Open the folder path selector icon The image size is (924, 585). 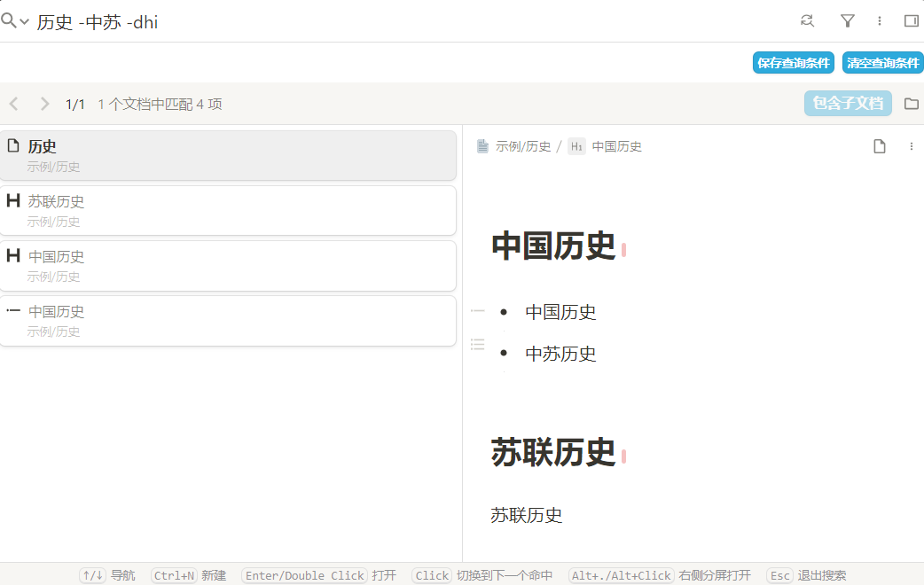(911, 104)
